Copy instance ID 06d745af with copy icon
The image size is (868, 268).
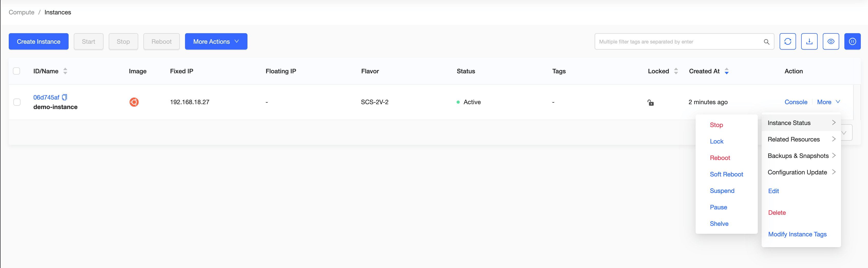[65, 97]
